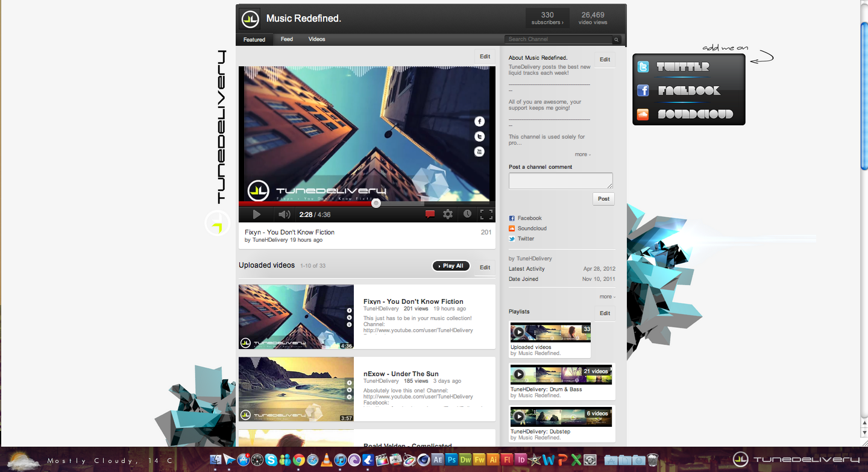The width and height of the screenshot is (868, 472).
Task: Click 'Fixyn - You Don't Know Fiction' list title
Action: pyautogui.click(x=414, y=301)
